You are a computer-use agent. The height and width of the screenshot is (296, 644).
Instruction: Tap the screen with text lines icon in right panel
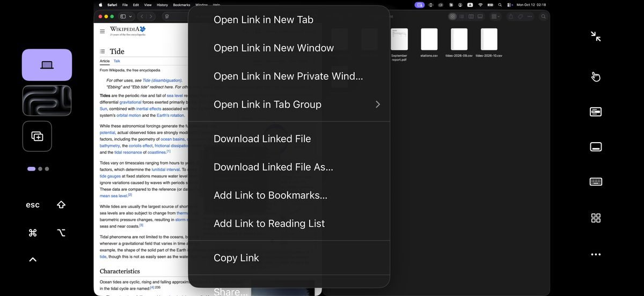point(596,112)
